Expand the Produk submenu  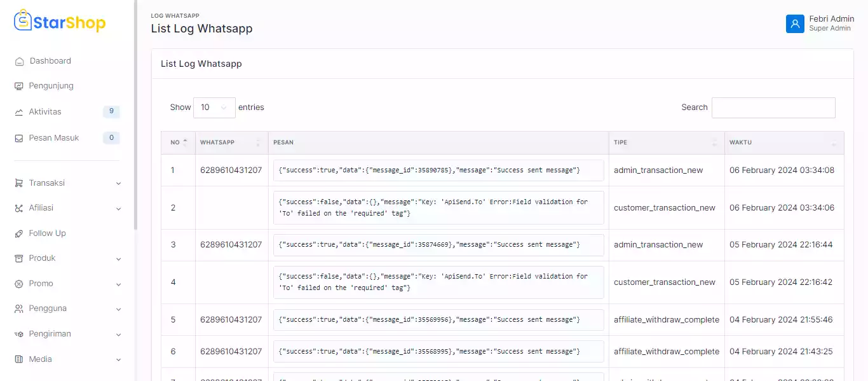pos(118,258)
